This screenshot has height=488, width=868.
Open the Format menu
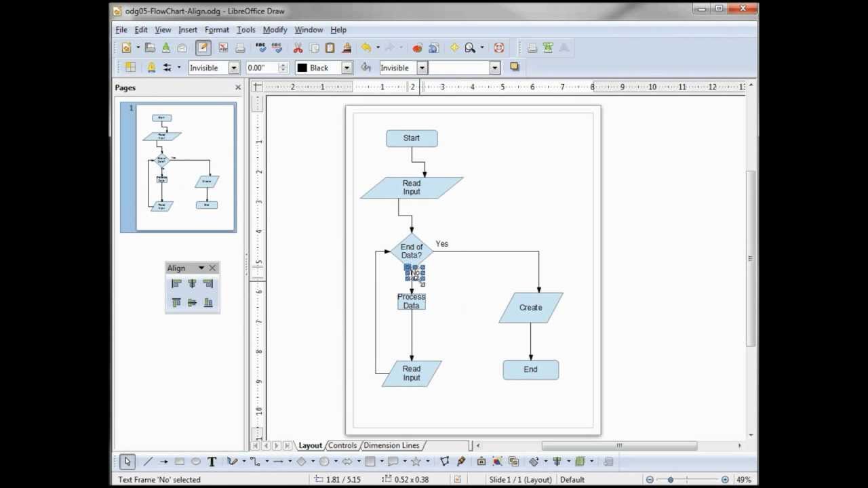click(217, 30)
